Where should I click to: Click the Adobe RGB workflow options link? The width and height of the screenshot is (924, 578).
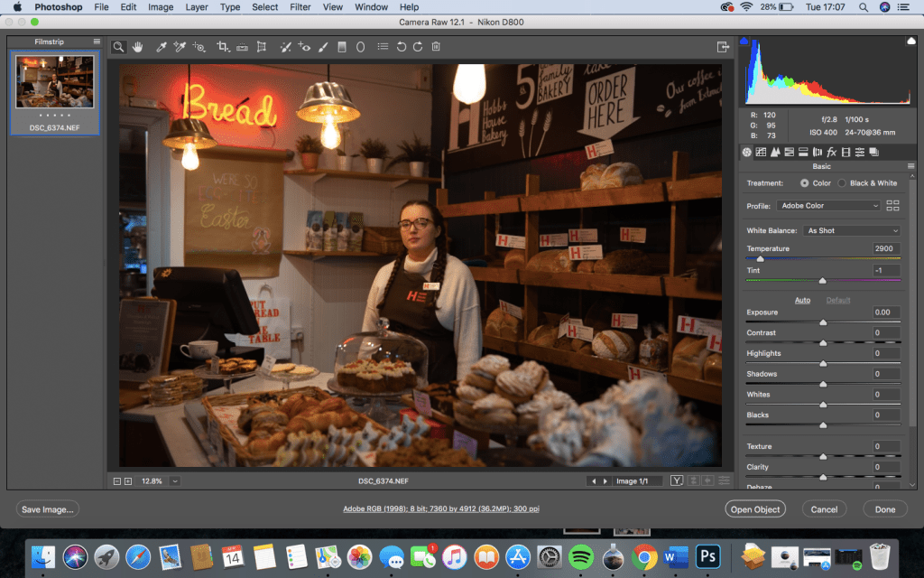coord(441,509)
